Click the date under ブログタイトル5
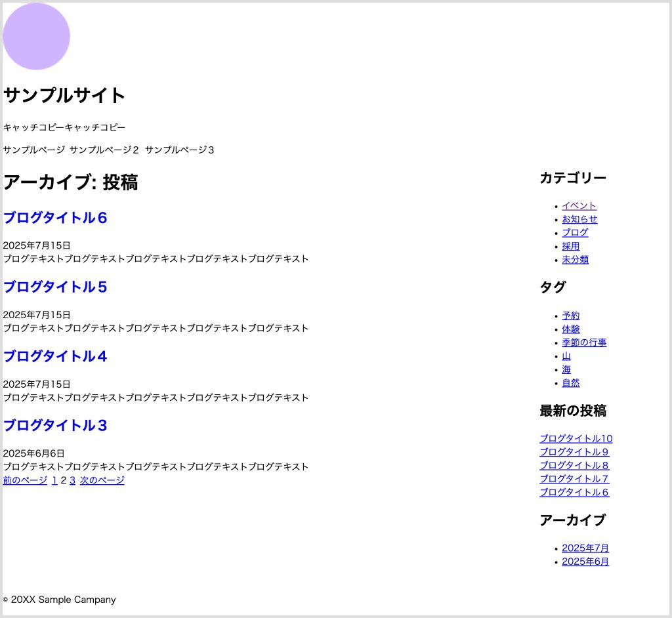The height and width of the screenshot is (618, 672). 37,314
